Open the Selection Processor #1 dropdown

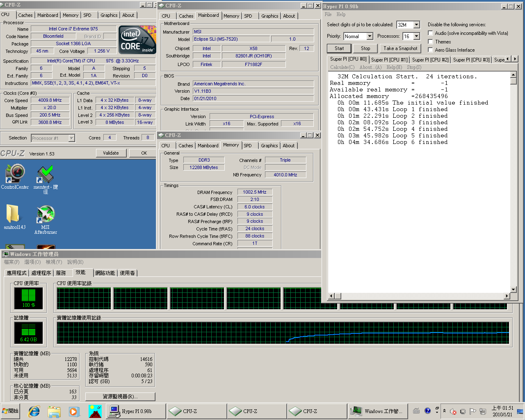[x=71, y=138]
